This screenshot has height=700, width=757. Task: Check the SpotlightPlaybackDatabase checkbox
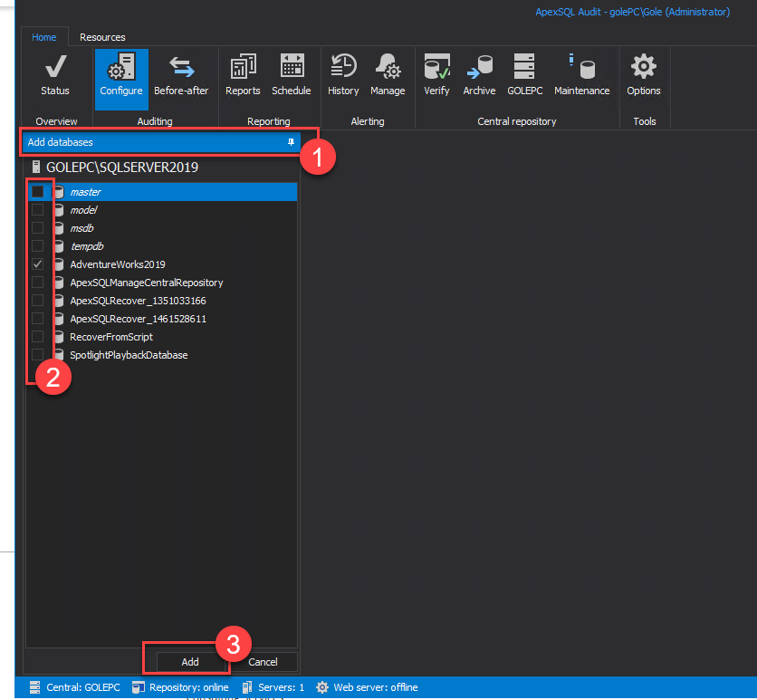(37, 354)
